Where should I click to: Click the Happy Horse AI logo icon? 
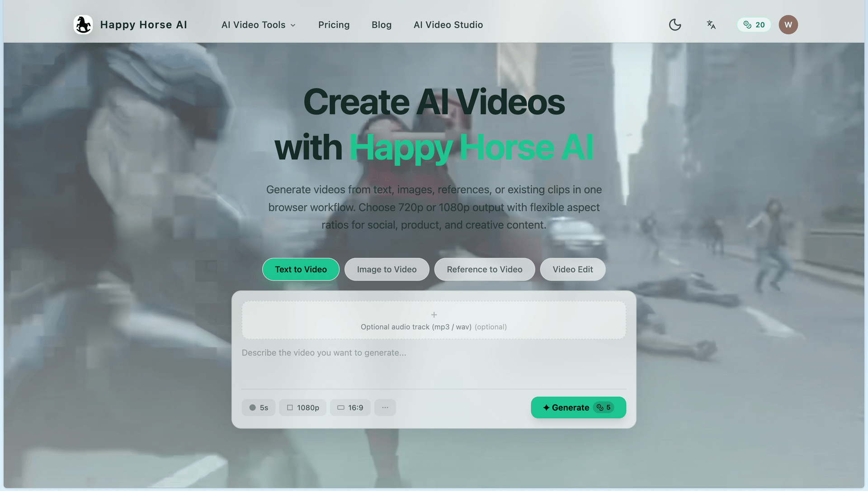coord(83,24)
